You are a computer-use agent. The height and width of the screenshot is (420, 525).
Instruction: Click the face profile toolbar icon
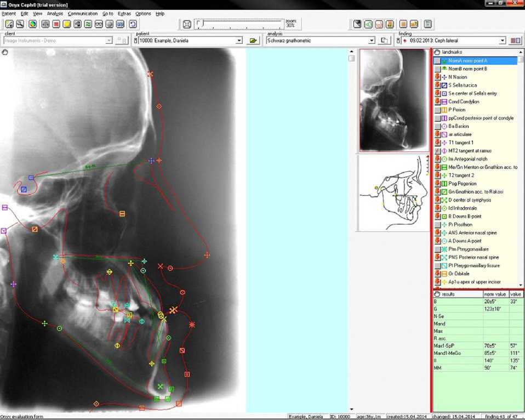pyautogui.click(x=379, y=24)
